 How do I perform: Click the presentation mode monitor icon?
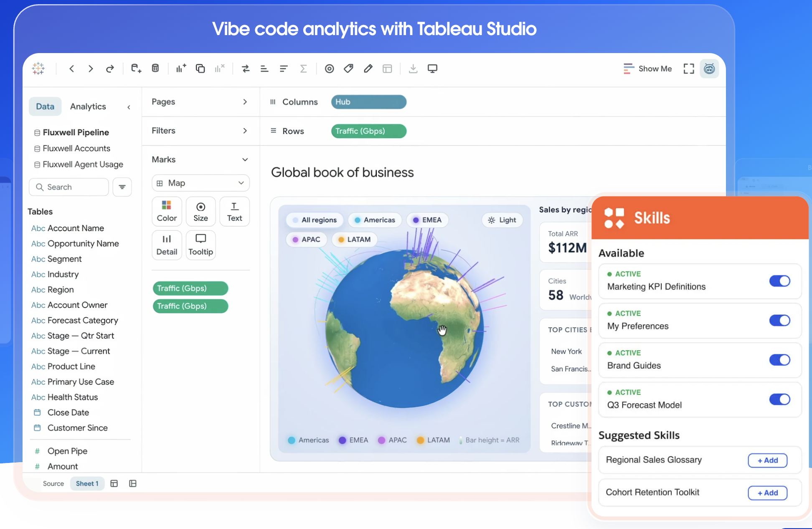pos(433,69)
